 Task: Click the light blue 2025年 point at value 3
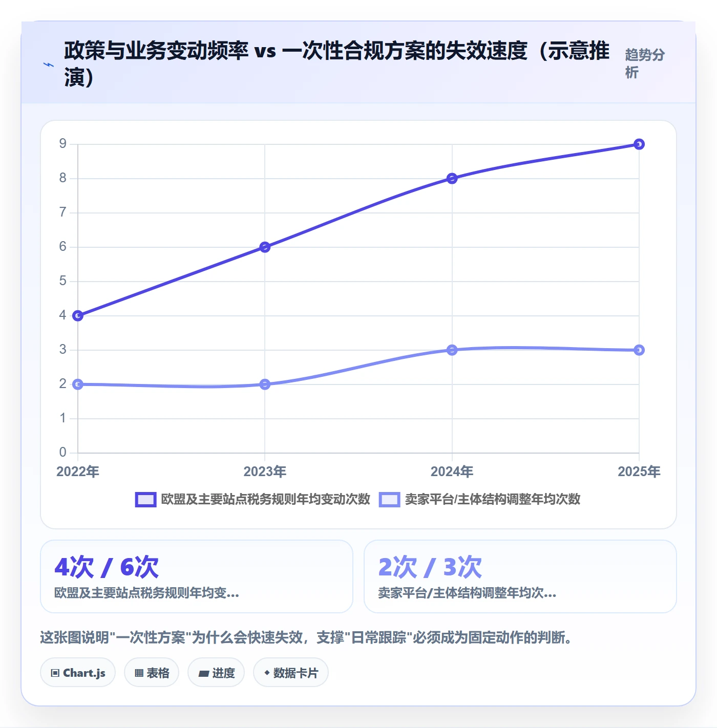click(639, 350)
